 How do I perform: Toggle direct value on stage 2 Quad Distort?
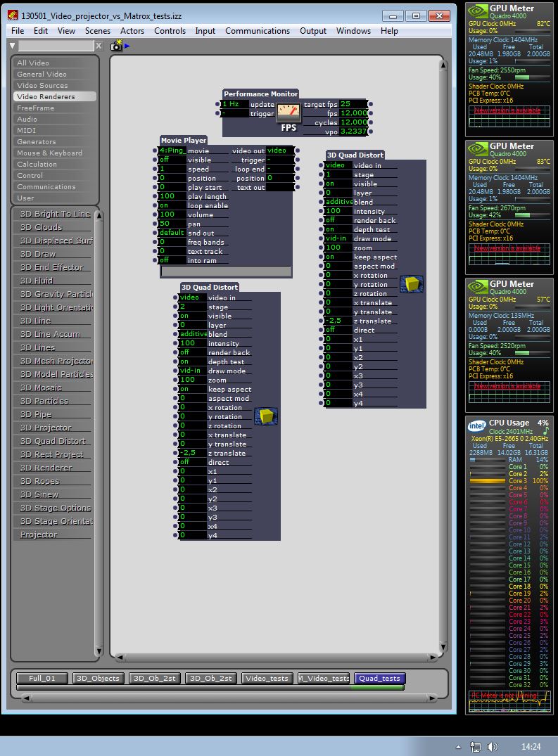coord(192,462)
